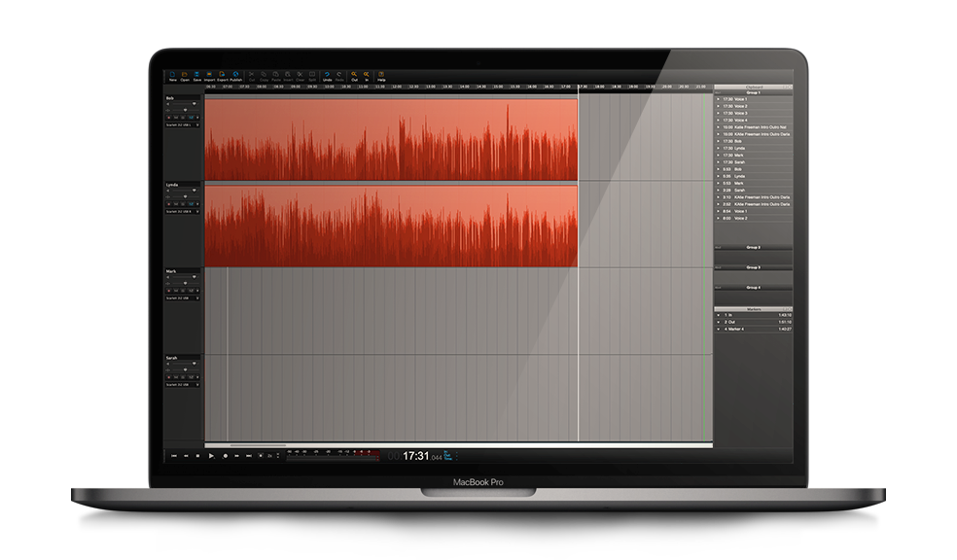Select clipboard item '17:30 Lynda'
This screenshot has height=560, width=957.
coord(753,148)
